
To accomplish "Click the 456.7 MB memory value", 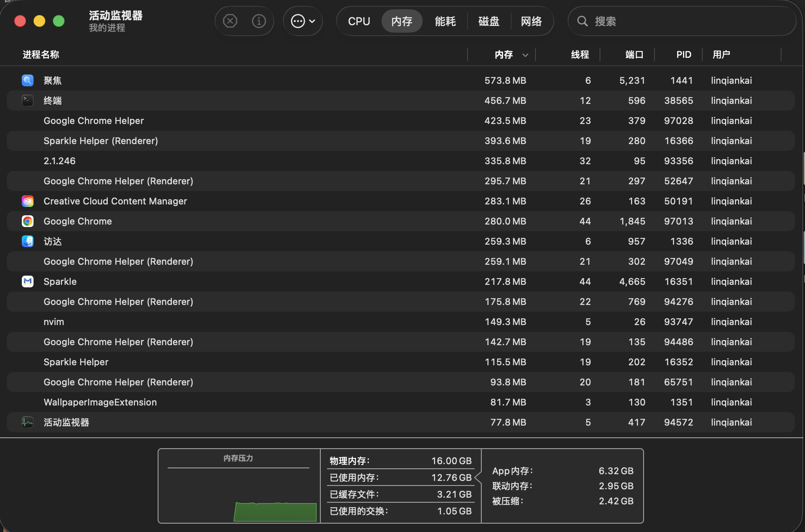I will click(x=505, y=101).
